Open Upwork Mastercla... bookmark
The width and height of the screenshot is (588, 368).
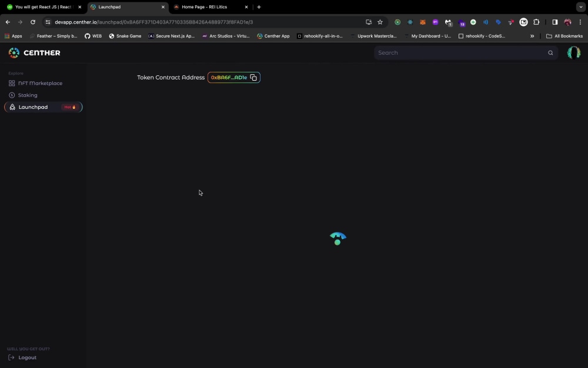click(x=373, y=36)
